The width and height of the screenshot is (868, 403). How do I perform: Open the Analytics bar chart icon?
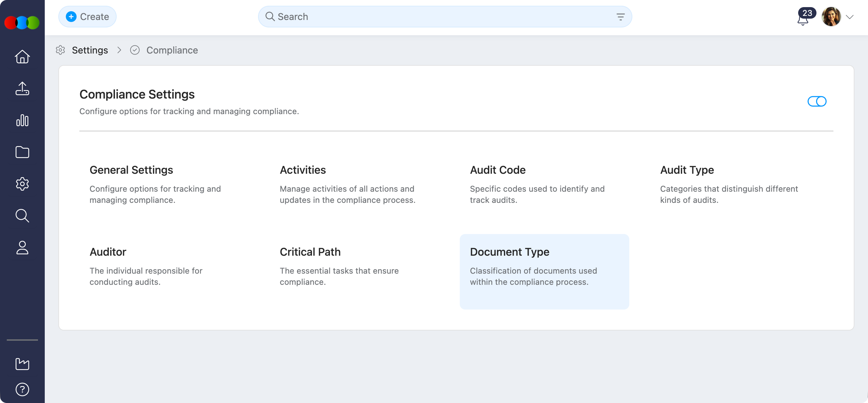coord(22,120)
